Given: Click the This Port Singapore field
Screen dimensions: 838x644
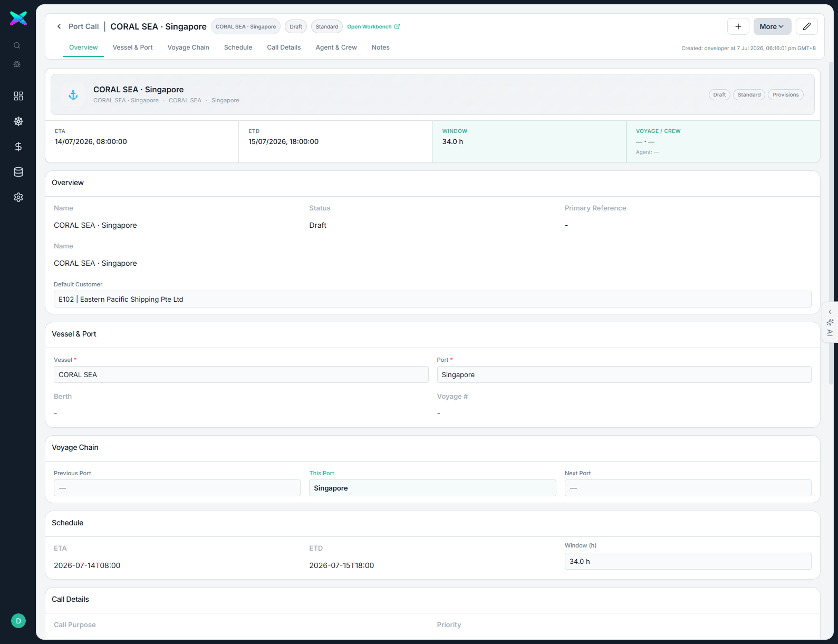Looking at the screenshot, I should 432,488.
